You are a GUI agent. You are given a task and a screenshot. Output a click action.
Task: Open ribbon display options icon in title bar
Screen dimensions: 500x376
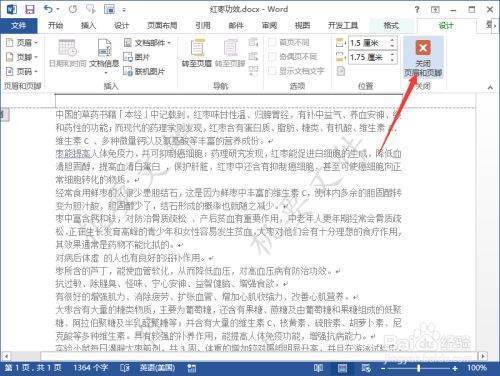pos(435,9)
